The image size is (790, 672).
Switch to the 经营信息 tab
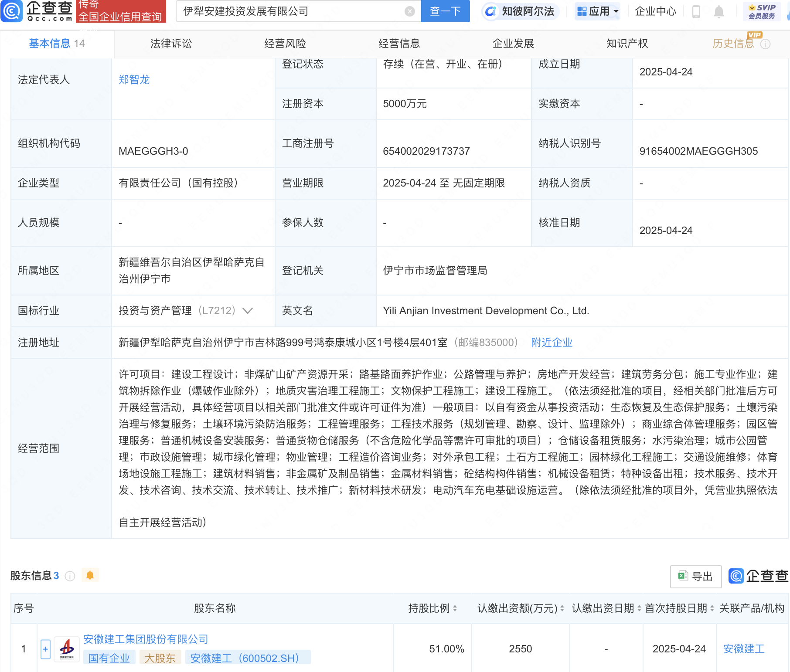[399, 44]
